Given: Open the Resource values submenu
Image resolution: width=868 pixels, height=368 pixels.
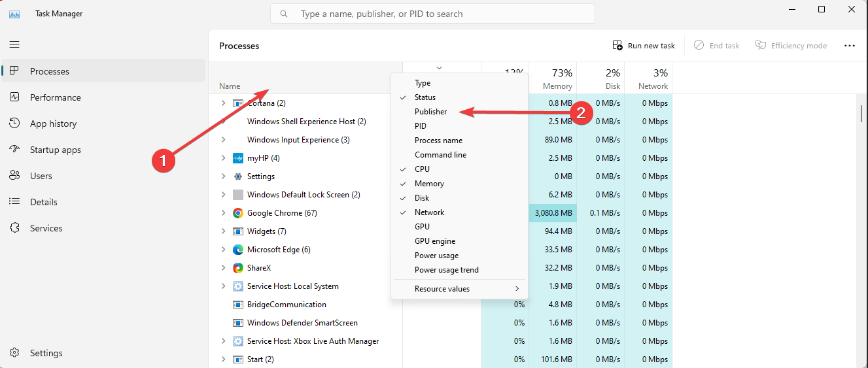Looking at the screenshot, I should 459,289.
